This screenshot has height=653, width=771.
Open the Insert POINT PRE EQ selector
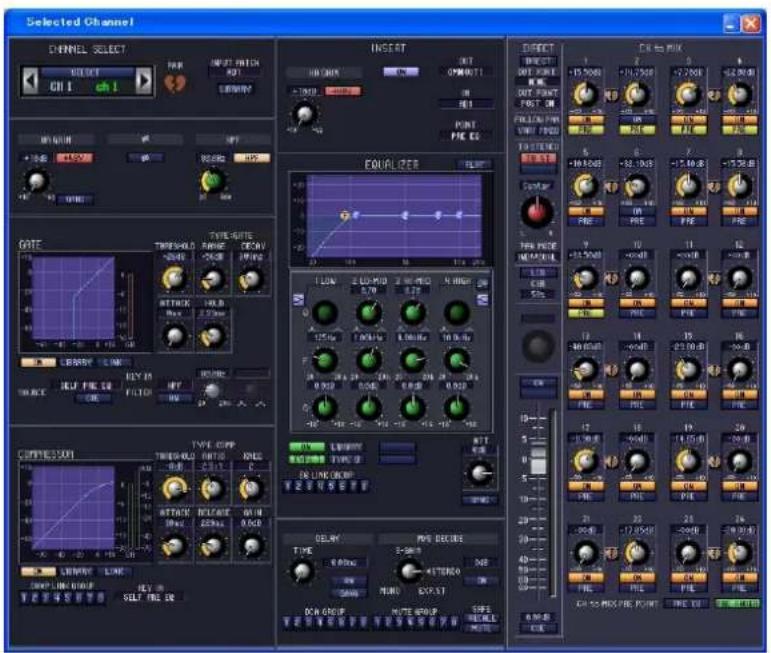[x=465, y=136]
